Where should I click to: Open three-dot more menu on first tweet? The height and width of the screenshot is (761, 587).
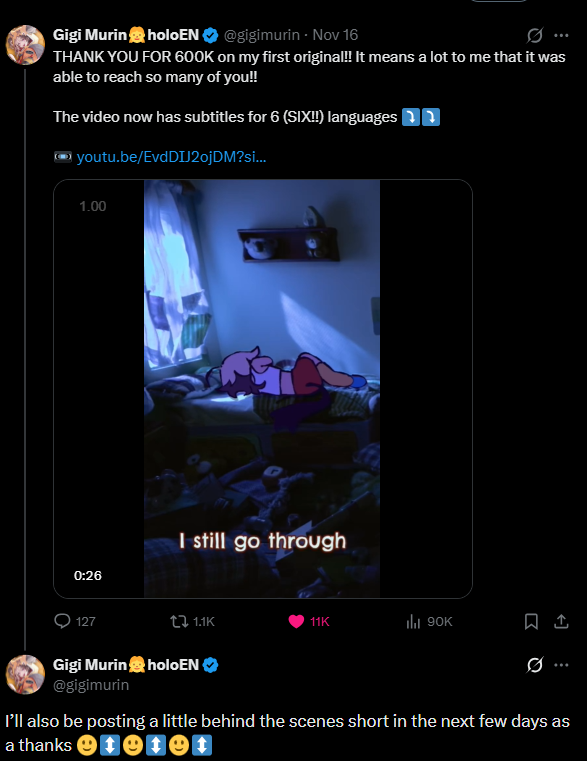[561, 35]
